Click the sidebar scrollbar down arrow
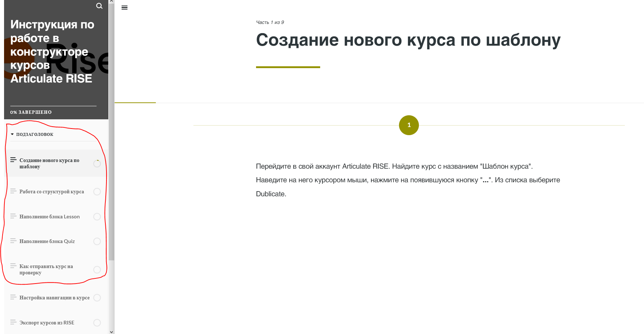The width and height of the screenshot is (644, 334). pos(112,331)
